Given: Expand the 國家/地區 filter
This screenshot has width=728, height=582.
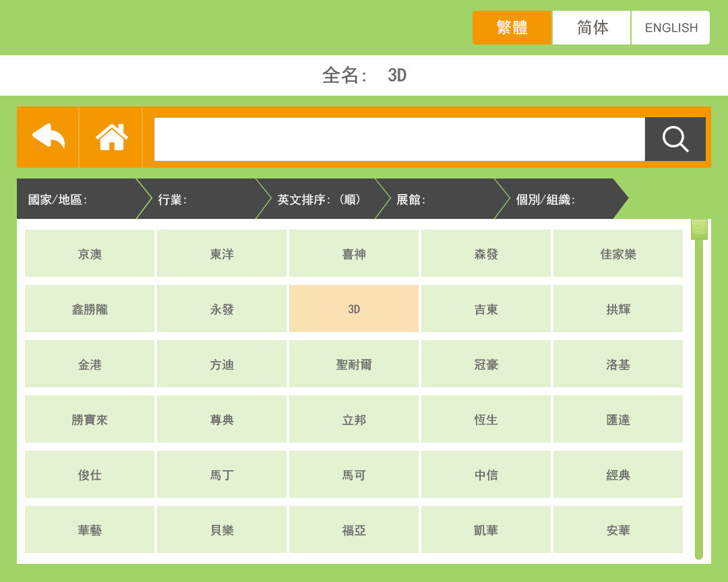Looking at the screenshot, I should pyautogui.click(x=76, y=199).
